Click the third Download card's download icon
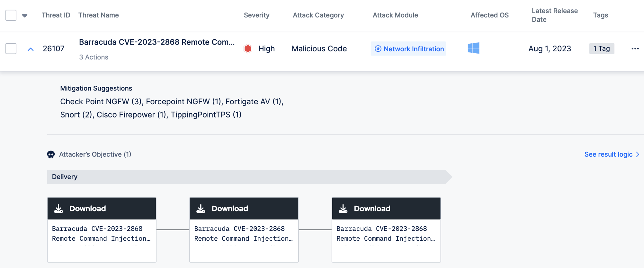 tap(343, 209)
